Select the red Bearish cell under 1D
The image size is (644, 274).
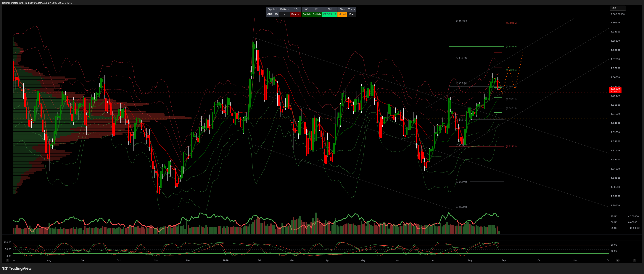click(296, 14)
